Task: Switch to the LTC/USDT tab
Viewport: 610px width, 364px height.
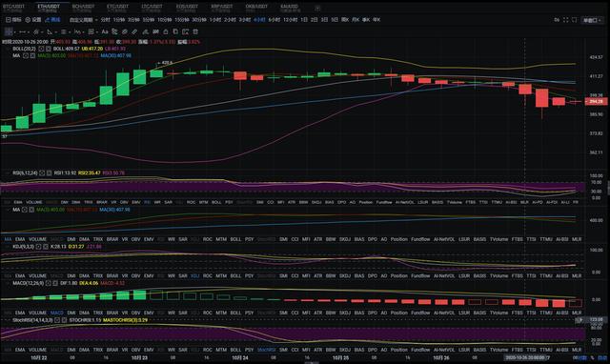Action: [x=152, y=8]
